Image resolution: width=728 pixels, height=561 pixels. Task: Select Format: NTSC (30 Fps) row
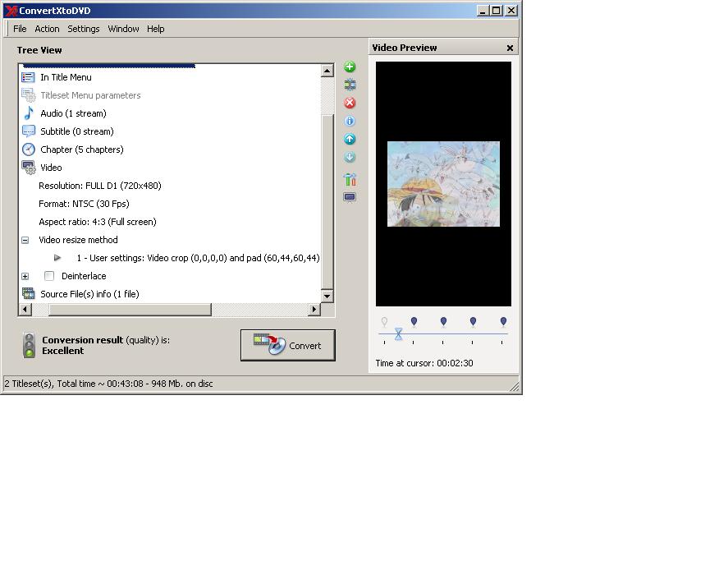pyautogui.click(x=84, y=204)
